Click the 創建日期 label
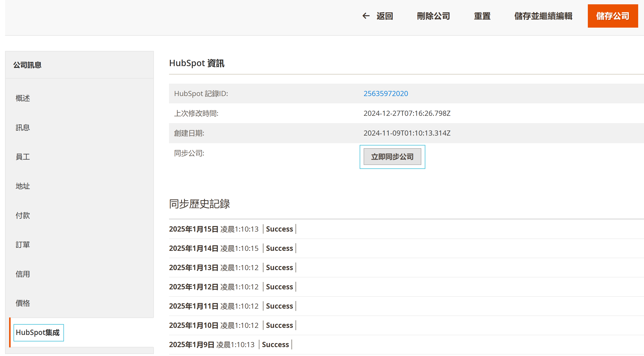This screenshot has height=356, width=644. 189,133
